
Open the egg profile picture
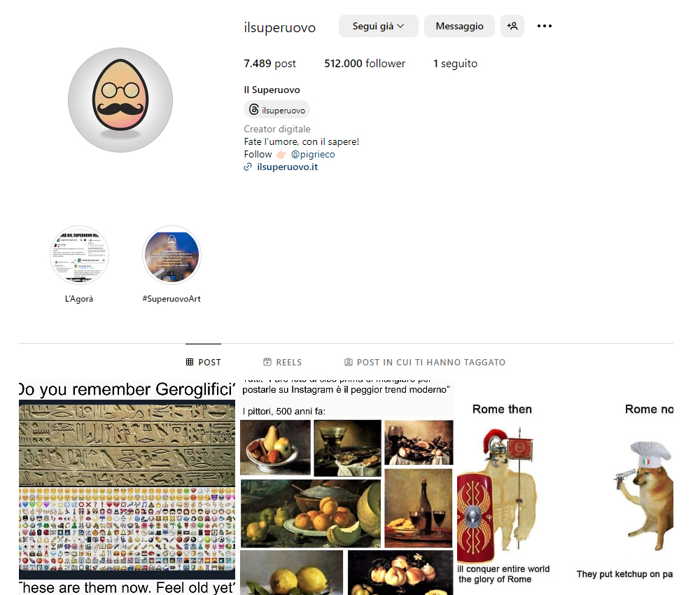[120, 100]
